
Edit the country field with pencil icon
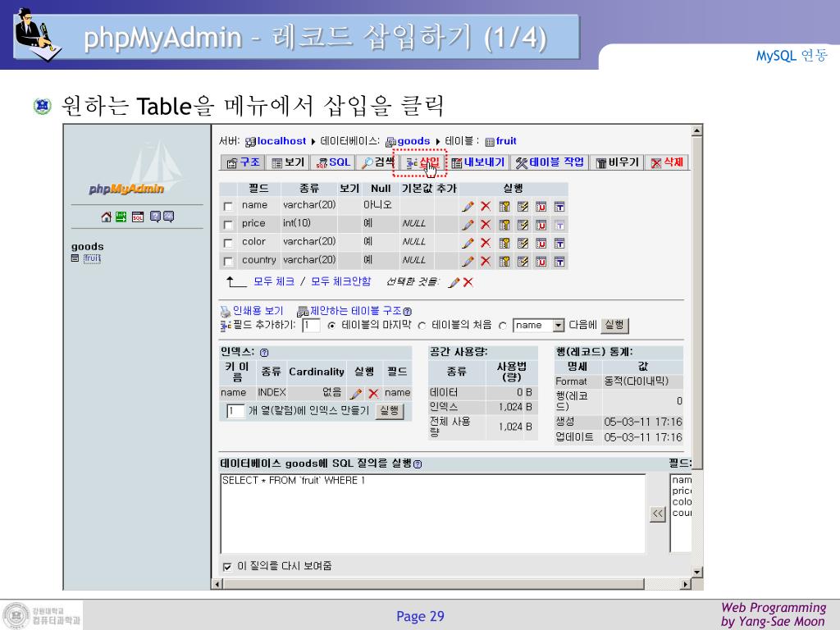coord(468,262)
